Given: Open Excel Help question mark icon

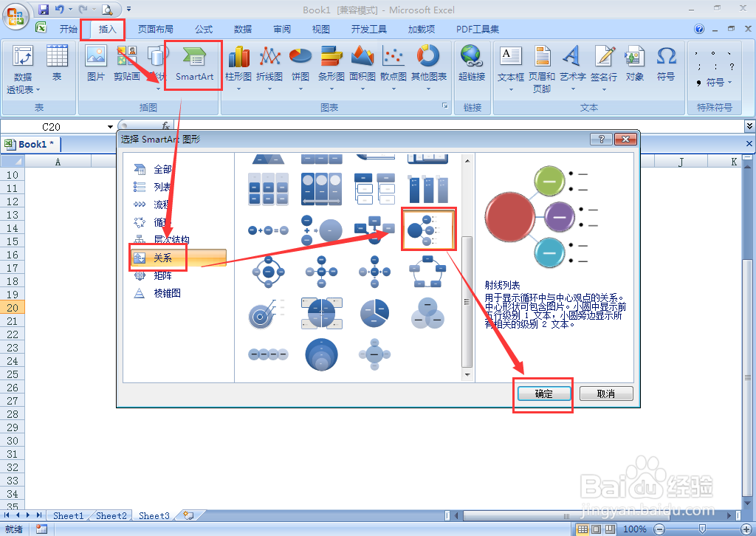Looking at the screenshot, I should 698,29.
